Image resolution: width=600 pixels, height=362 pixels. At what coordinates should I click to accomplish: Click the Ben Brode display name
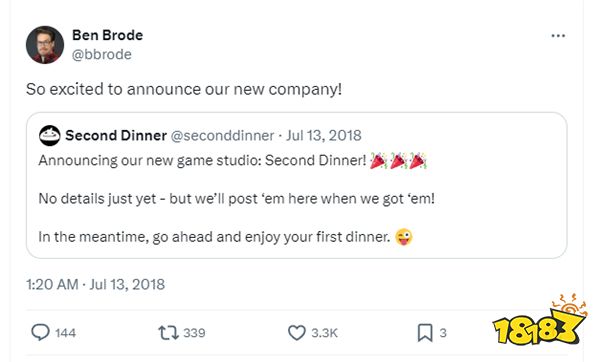tap(108, 35)
